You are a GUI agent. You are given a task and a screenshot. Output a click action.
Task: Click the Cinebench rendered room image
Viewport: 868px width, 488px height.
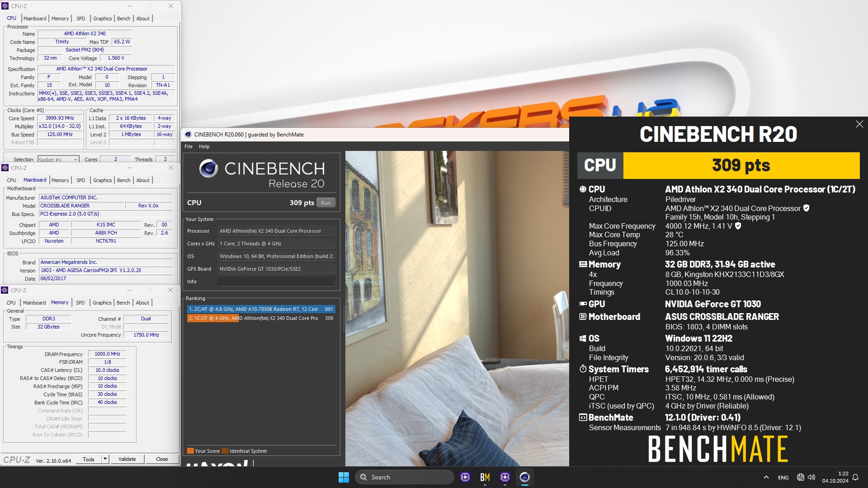click(457, 308)
